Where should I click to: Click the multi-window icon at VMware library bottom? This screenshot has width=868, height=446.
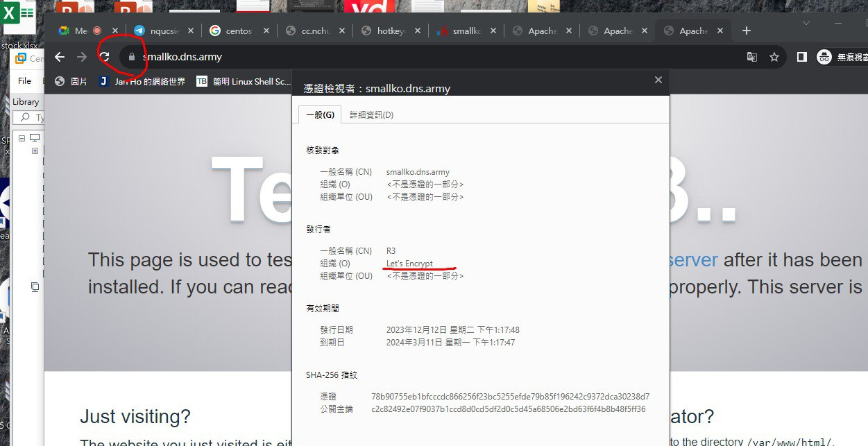point(35,286)
